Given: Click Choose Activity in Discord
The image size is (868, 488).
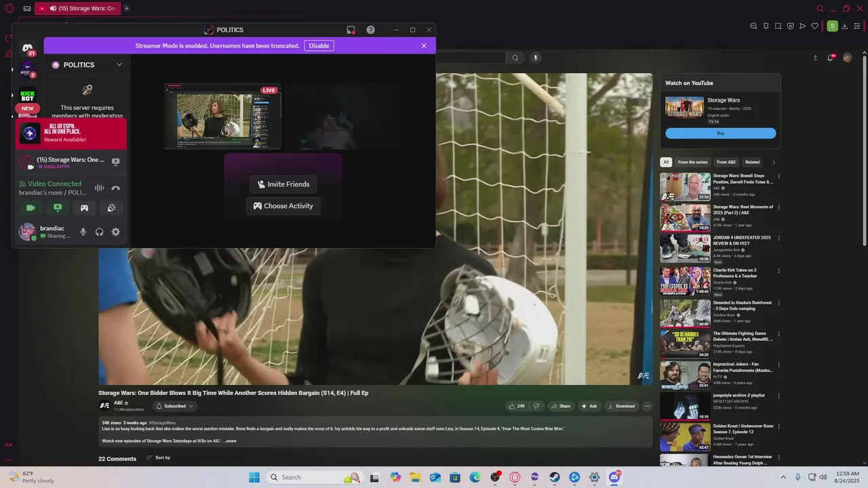Looking at the screenshot, I should click(x=283, y=206).
